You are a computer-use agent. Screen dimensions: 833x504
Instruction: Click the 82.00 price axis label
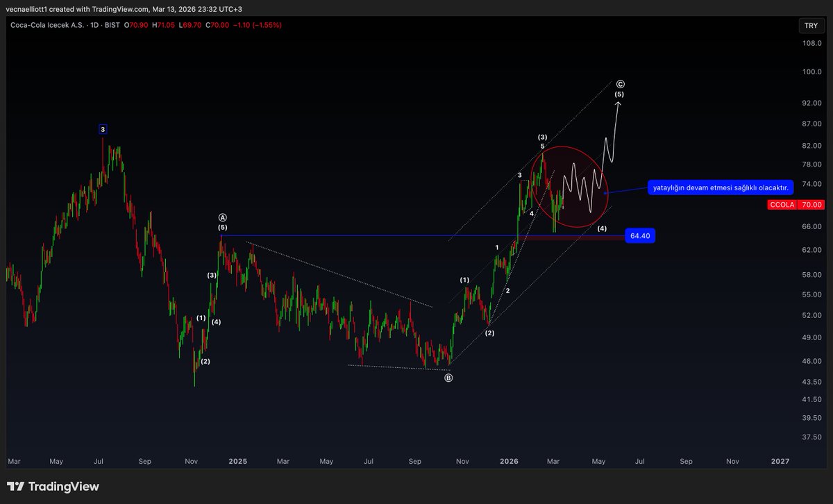coord(811,146)
